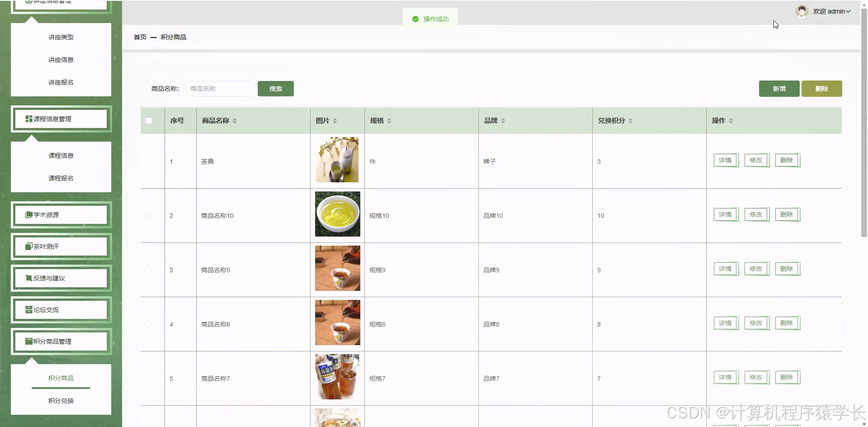Open 积分兑换 submenu item
The image size is (868, 427).
click(x=61, y=401)
